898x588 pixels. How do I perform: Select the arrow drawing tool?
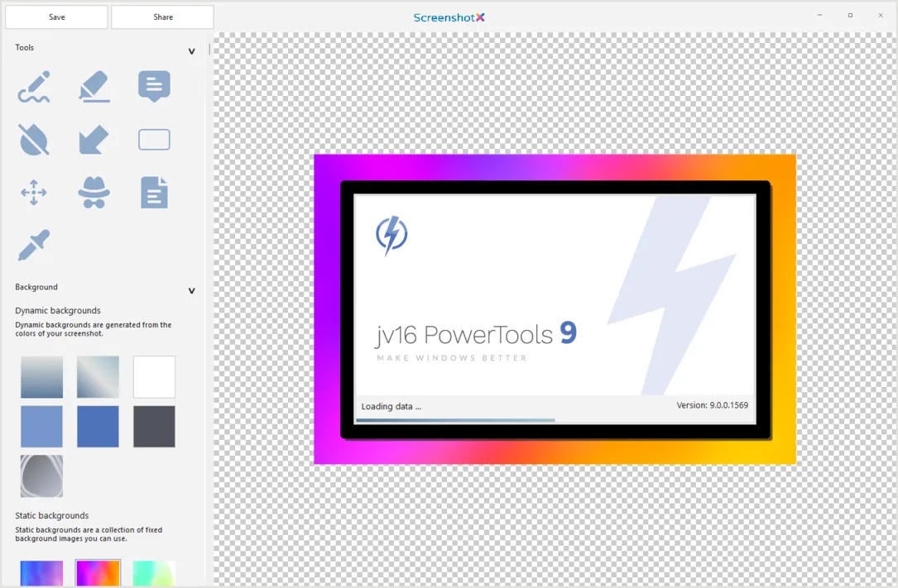pos(94,140)
